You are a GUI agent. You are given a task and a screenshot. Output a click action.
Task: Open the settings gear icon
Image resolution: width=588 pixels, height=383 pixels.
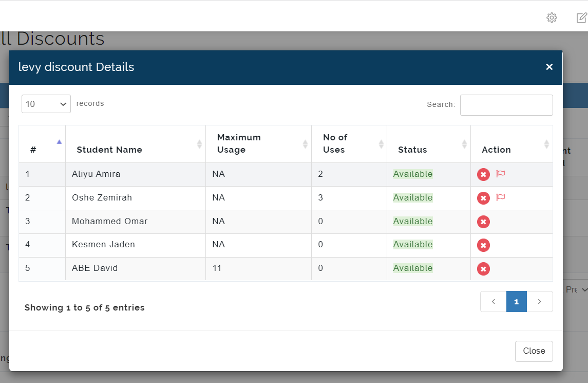[552, 17]
